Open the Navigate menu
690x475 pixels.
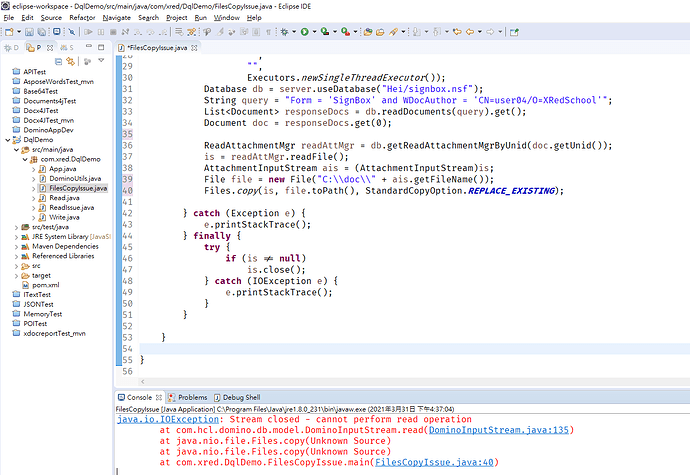click(x=116, y=18)
